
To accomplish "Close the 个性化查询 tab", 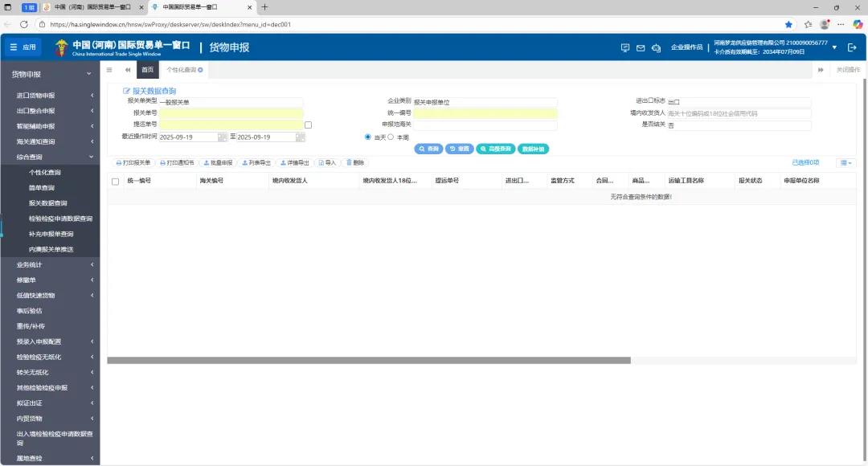I will (x=200, y=70).
